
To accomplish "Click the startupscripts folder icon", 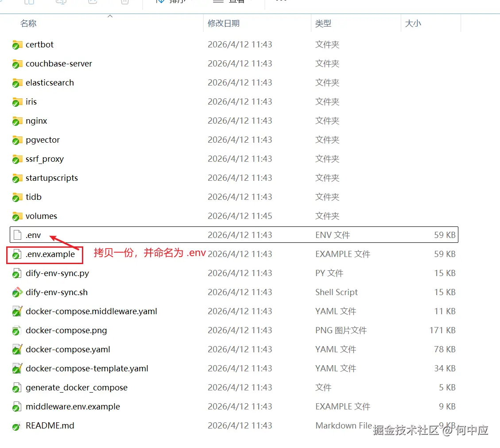I will click(17, 178).
